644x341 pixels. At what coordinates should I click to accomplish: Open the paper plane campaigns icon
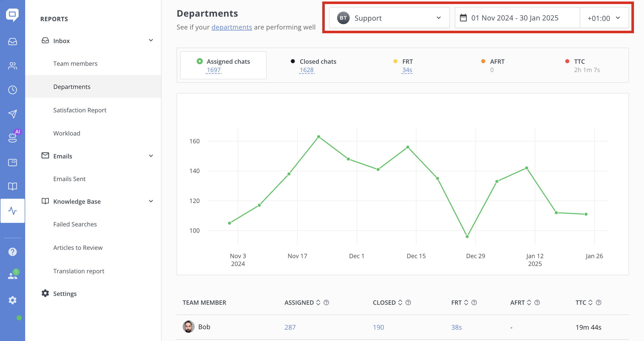[x=13, y=114]
